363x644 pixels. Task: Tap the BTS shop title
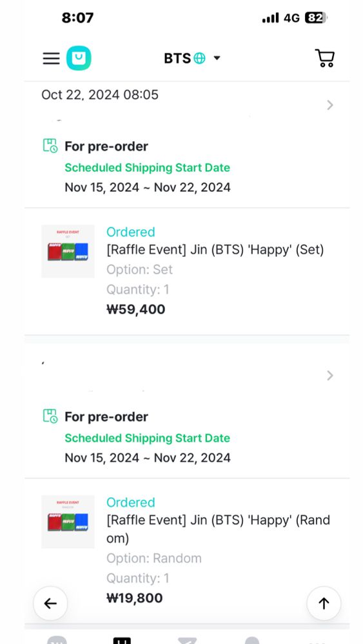point(177,59)
